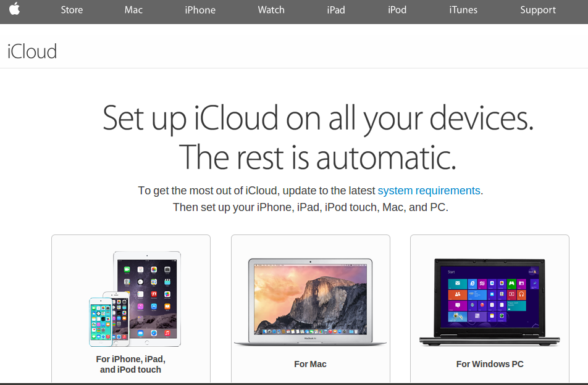Go to the Mac section
The height and width of the screenshot is (385, 588).
pyautogui.click(x=133, y=10)
